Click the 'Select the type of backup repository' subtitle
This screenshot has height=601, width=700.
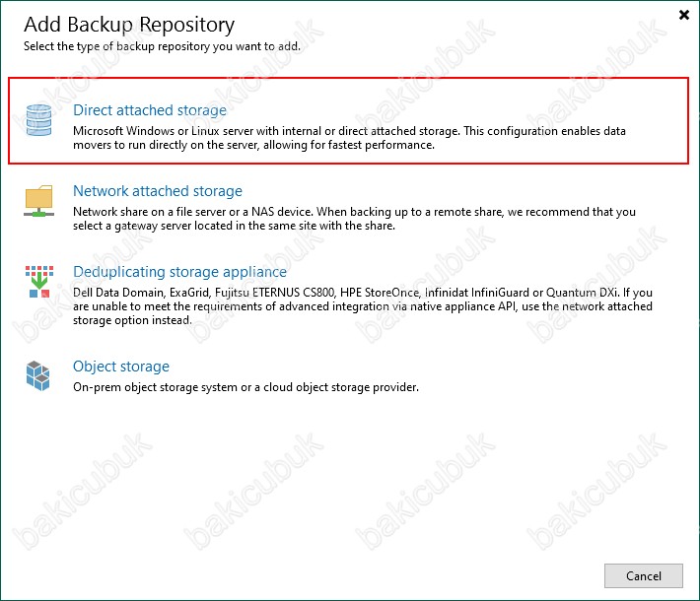(x=163, y=45)
